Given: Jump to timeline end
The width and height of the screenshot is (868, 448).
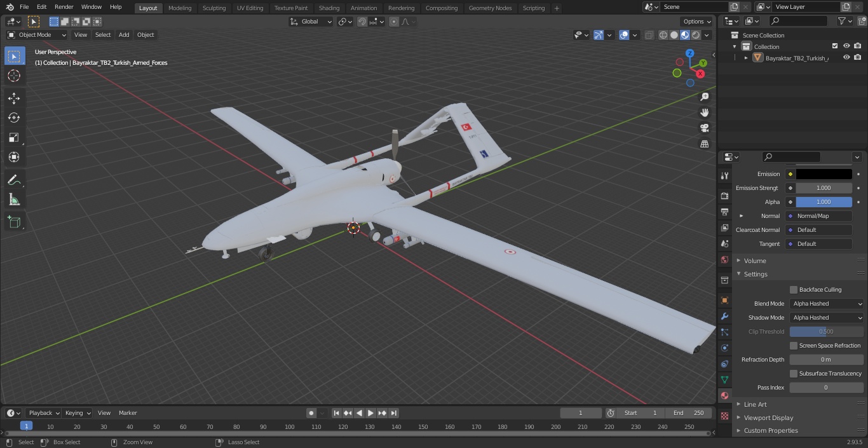Looking at the screenshot, I should click(394, 413).
